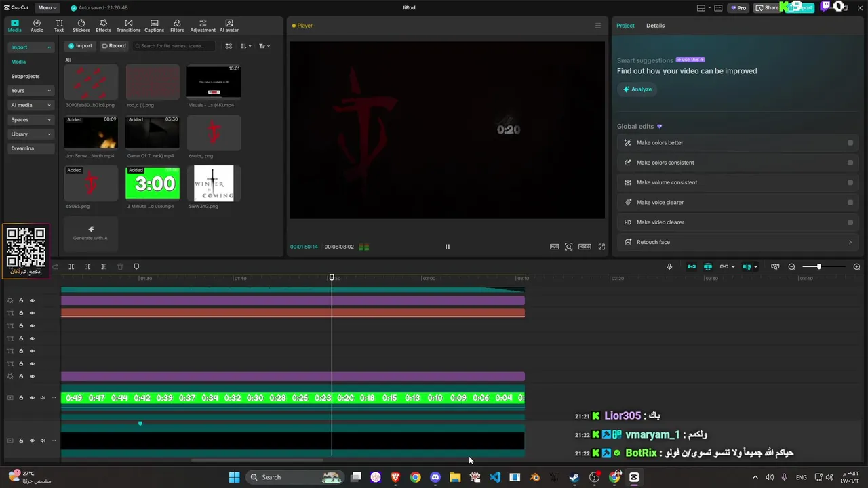Screen dimensions: 868x488
Task: Open the Effects panel
Action: coord(103,26)
